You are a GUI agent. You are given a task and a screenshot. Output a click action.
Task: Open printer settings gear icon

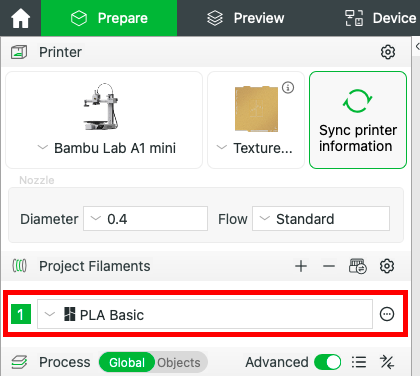point(388,52)
